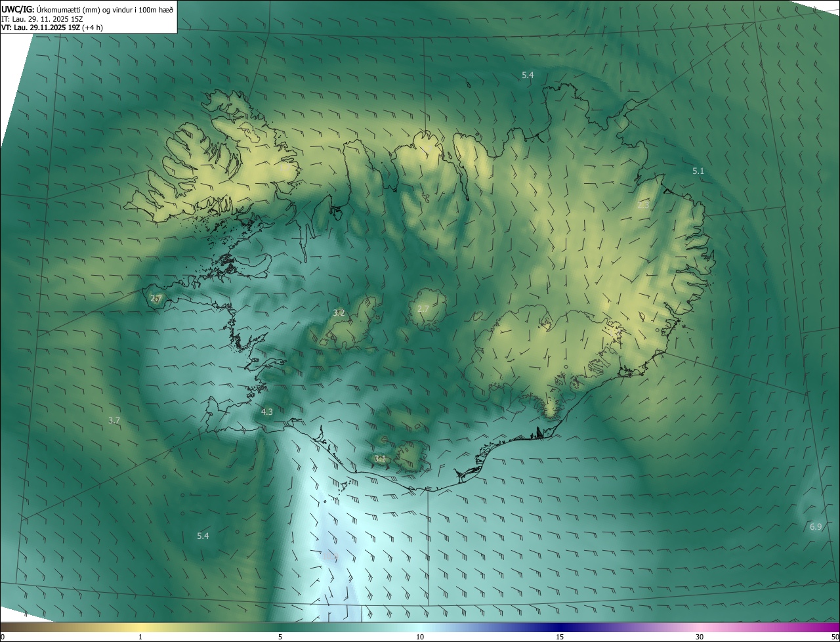Click the 'IT: Lau. 29. 11. 2025 15Z' line
The height and width of the screenshot is (642, 840).
pos(43,19)
